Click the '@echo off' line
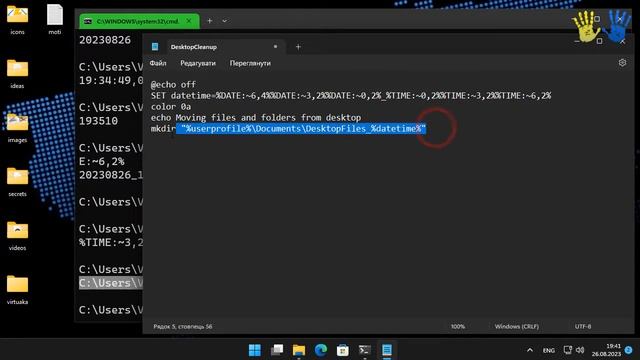 point(173,84)
